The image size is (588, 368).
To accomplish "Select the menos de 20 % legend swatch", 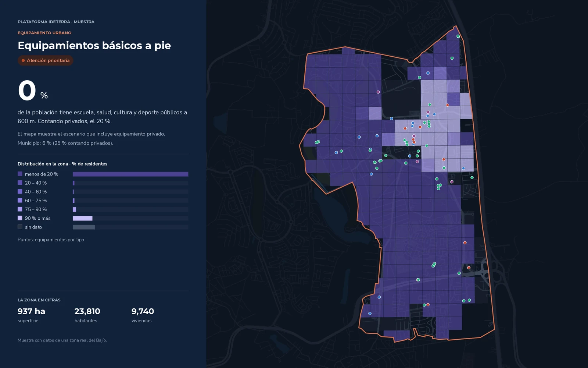I will tap(20, 174).
